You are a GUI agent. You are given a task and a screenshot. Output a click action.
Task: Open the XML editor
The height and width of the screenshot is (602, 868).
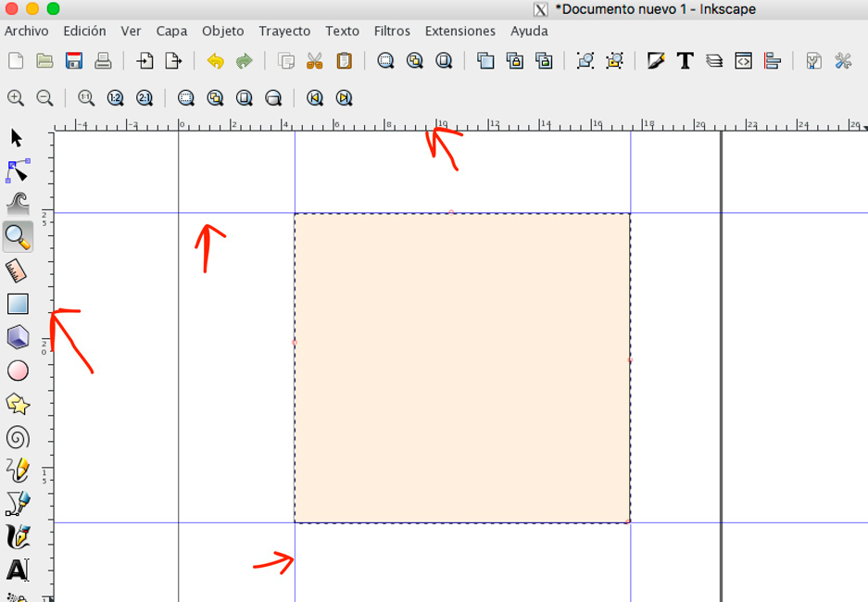[x=743, y=61]
